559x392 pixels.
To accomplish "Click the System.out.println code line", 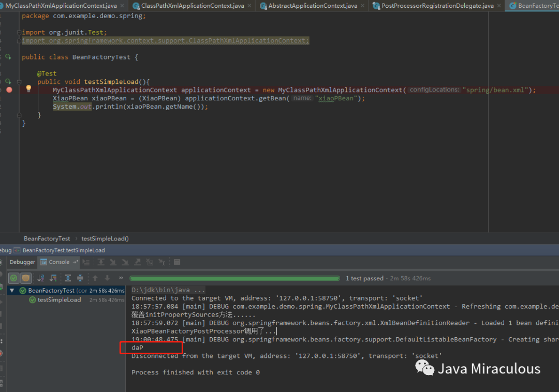I will [130, 107].
